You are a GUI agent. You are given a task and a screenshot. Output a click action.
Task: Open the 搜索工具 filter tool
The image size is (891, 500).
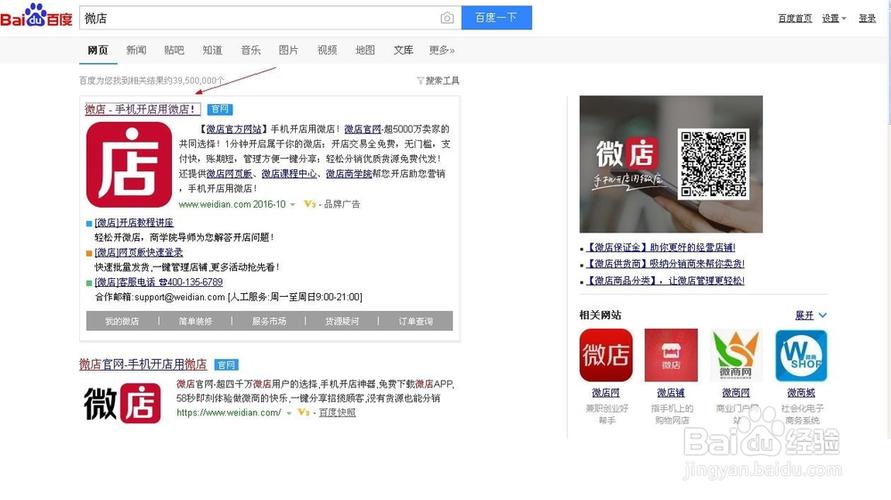coord(438,81)
